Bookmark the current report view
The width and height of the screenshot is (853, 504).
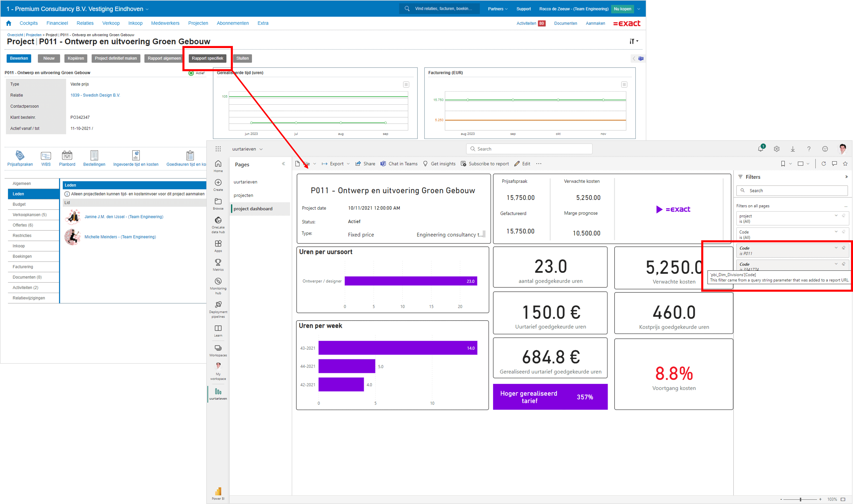pos(783,164)
